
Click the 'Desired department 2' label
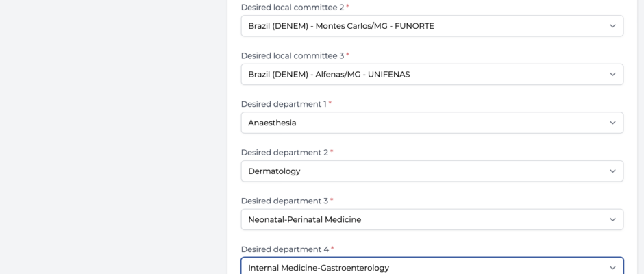click(x=284, y=153)
